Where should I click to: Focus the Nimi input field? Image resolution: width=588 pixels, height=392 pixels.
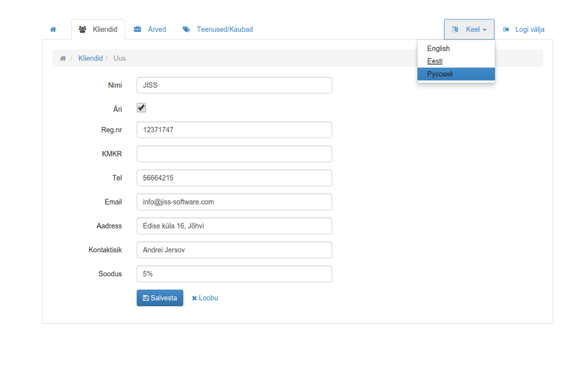(234, 85)
